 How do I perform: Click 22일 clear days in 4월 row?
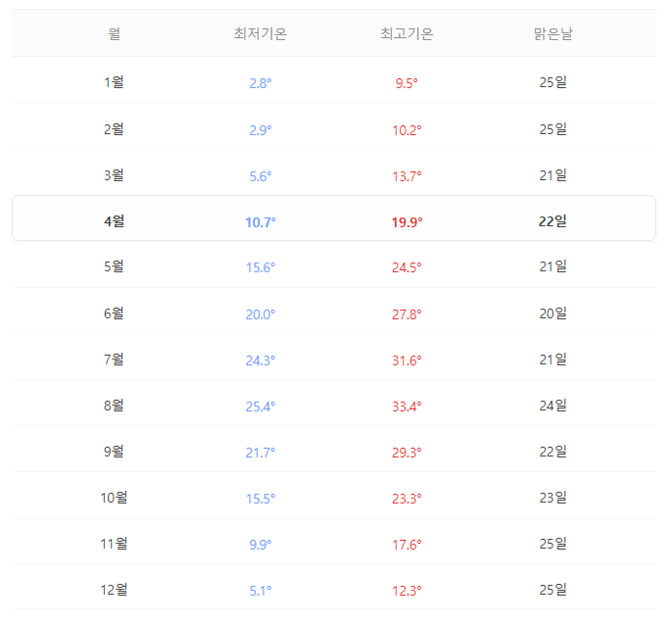(x=552, y=221)
